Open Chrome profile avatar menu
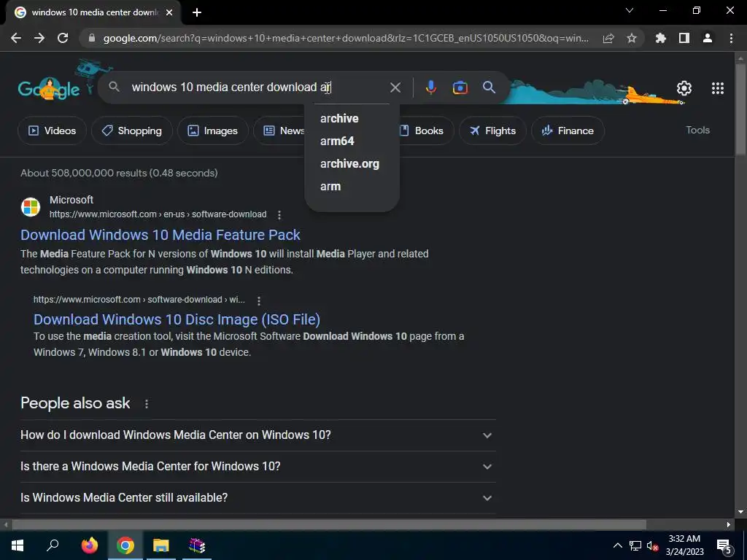 tap(708, 38)
